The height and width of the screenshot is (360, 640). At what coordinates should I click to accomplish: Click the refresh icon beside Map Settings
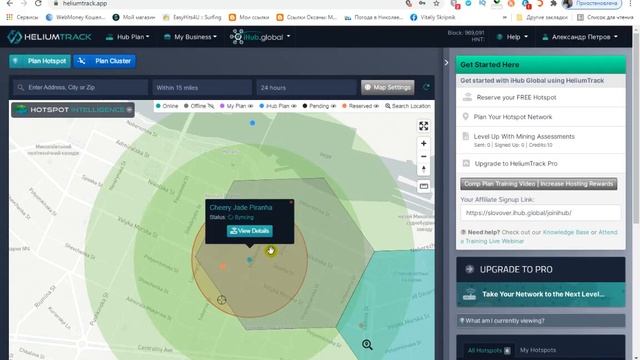click(426, 87)
